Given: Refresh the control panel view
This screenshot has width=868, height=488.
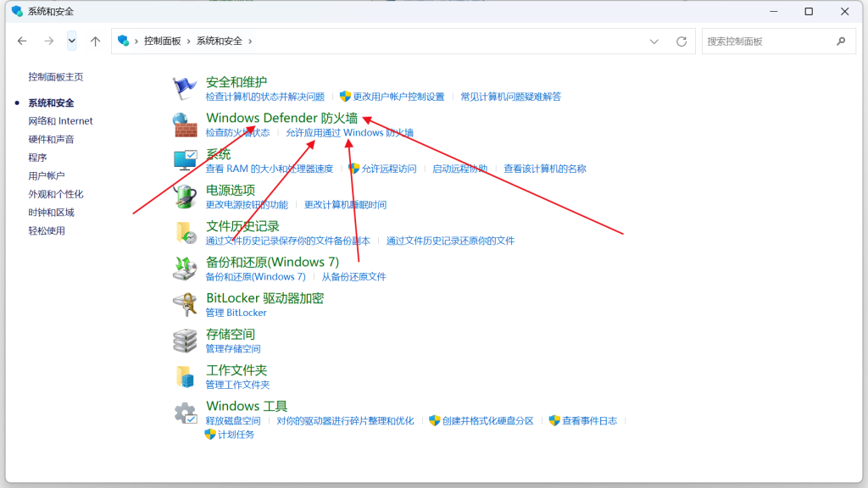Looking at the screenshot, I should pyautogui.click(x=682, y=42).
